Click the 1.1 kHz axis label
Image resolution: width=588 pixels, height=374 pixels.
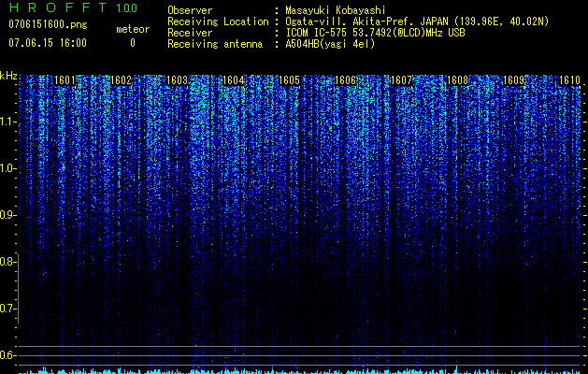click(x=7, y=122)
